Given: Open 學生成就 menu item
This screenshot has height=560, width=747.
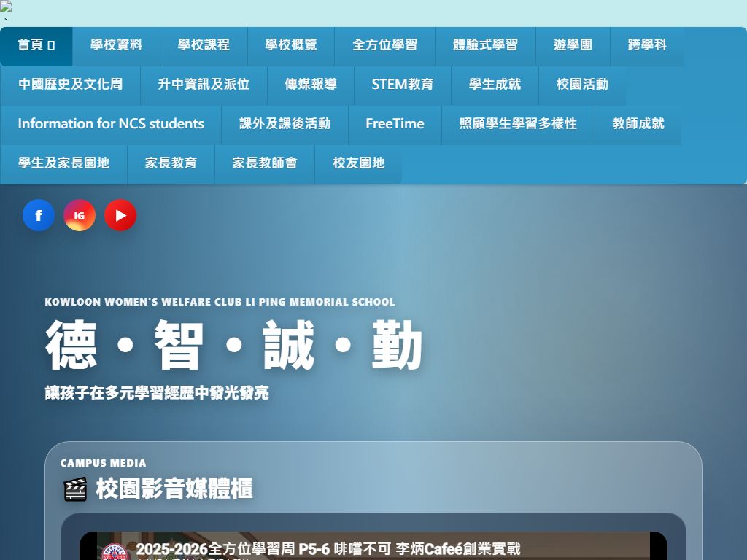Looking at the screenshot, I should pyautogui.click(x=495, y=86).
